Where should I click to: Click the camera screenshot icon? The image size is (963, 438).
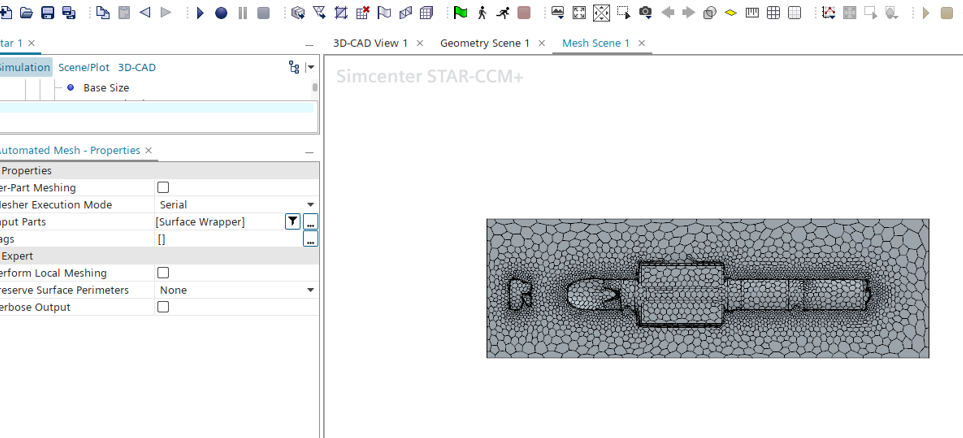645,13
